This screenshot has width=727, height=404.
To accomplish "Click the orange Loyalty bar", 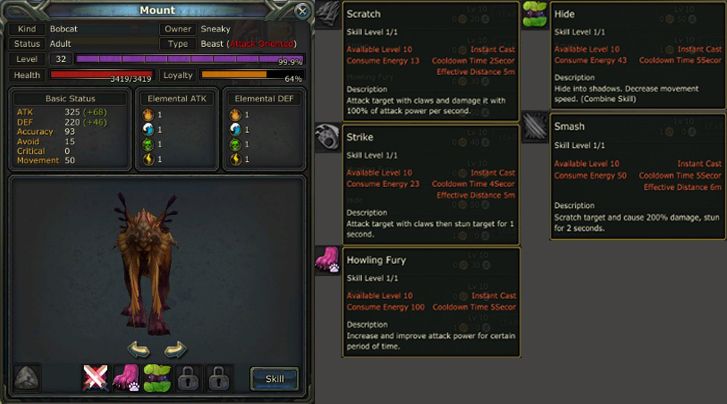I will point(252,75).
